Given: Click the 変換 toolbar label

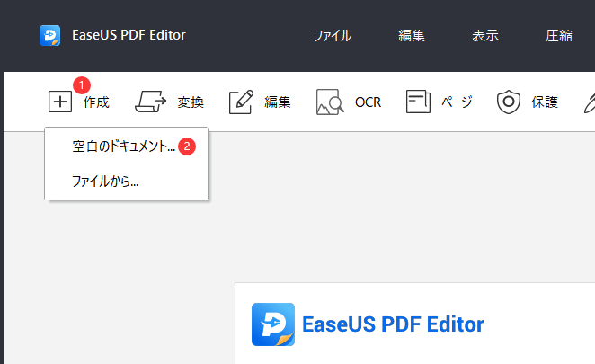Looking at the screenshot, I should point(191,102).
